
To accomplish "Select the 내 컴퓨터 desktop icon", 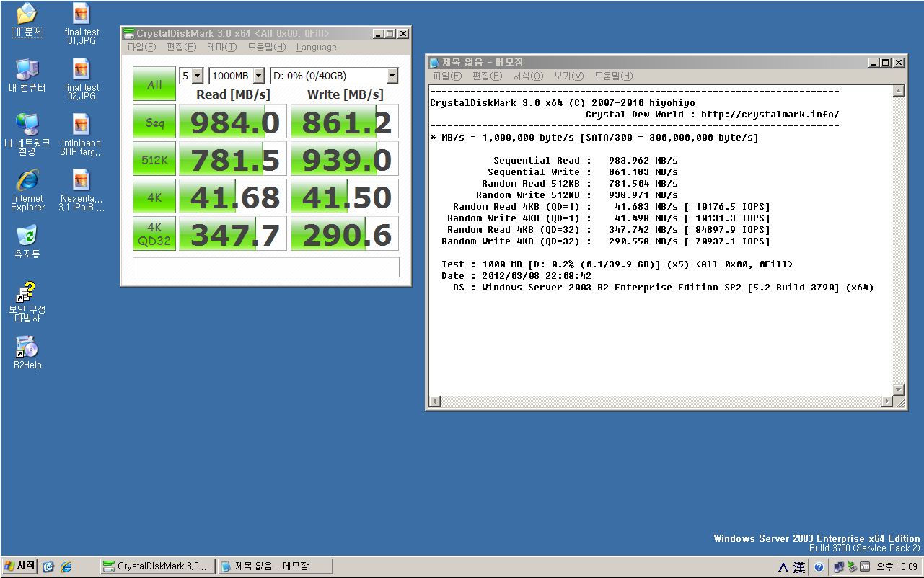I will click(27, 75).
